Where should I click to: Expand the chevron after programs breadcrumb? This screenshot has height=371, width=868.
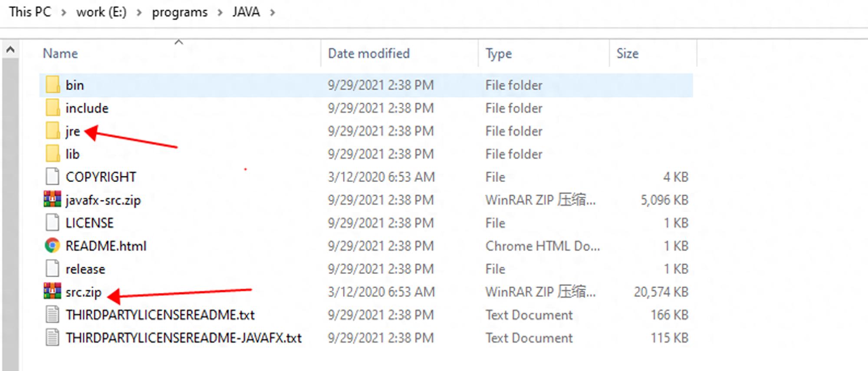pos(220,13)
